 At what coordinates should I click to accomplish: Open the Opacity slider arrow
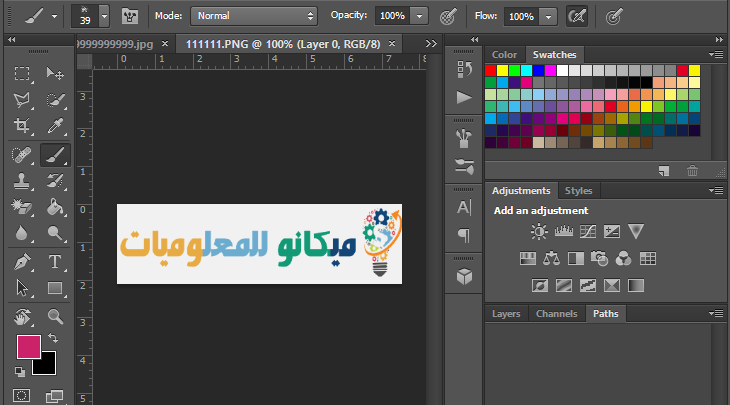coord(419,16)
